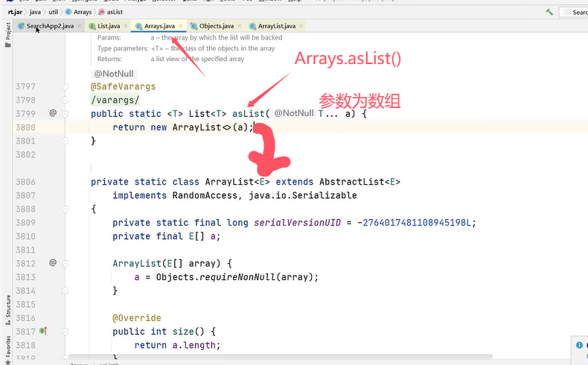This screenshot has height=365, width=588.
Task: Click the fold end marker at line 3814
Action: (65, 291)
